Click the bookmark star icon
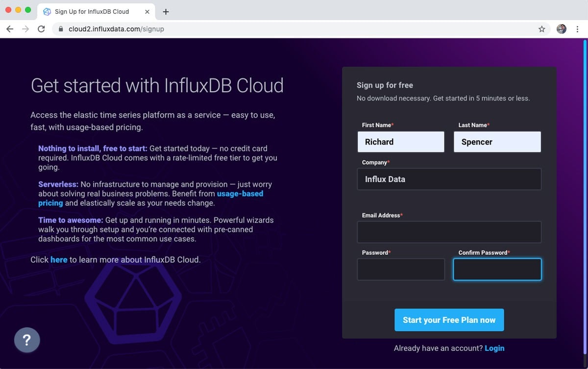The width and height of the screenshot is (588, 369). pos(542,29)
